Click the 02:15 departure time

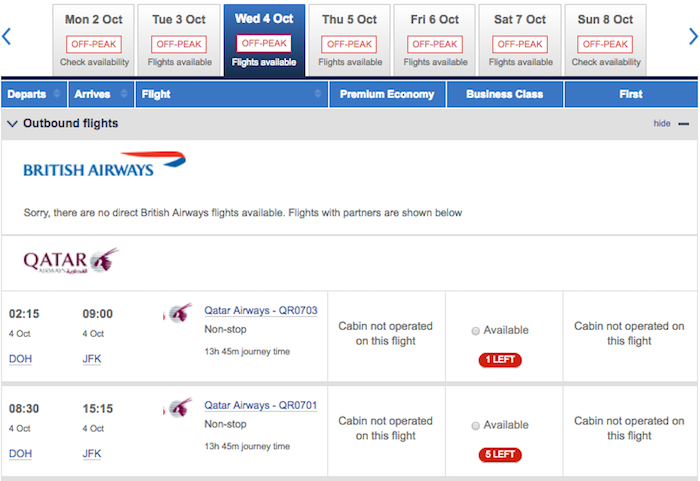click(x=24, y=314)
